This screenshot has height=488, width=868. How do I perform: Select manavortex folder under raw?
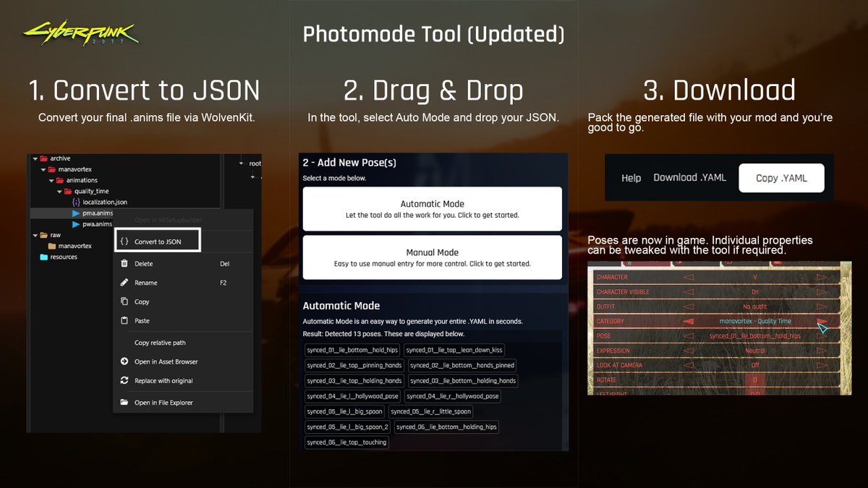click(75, 246)
